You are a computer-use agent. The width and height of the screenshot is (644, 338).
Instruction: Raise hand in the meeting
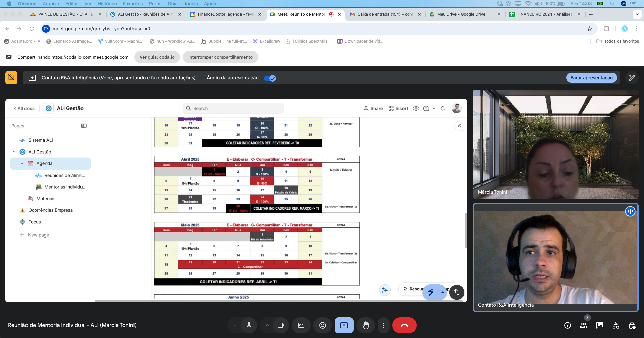tap(366, 325)
